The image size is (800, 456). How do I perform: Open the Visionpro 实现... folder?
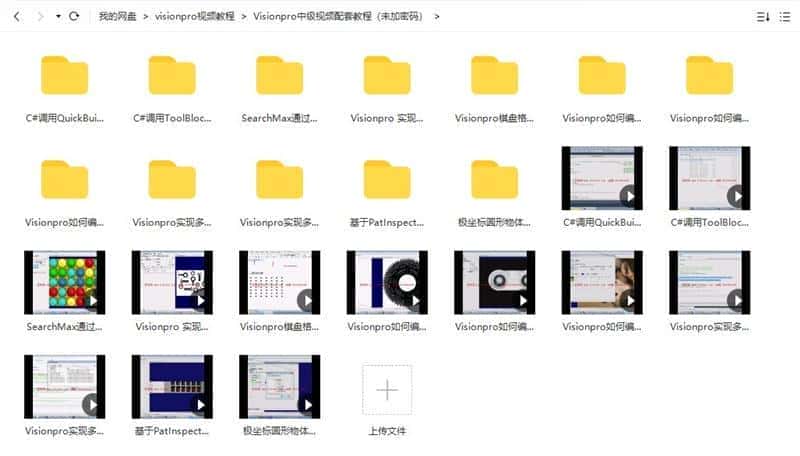coord(387,75)
